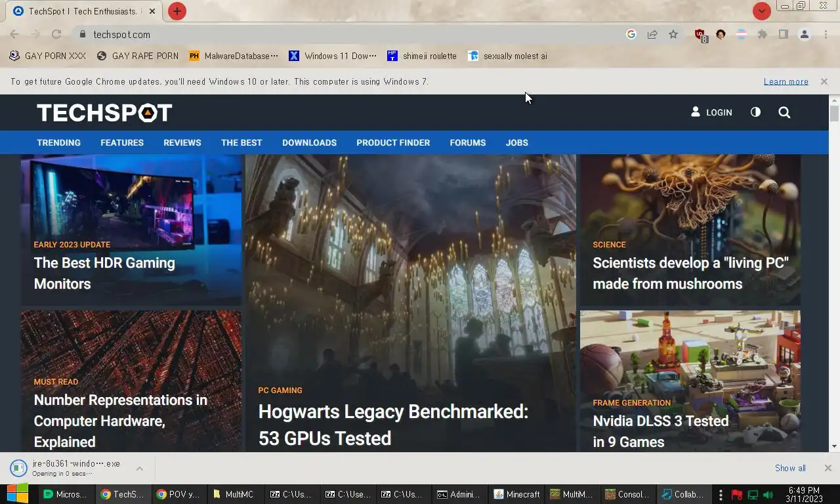Viewport: 840px width, 504px height.
Task: Click the volume speaker tray icon
Action: (768, 494)
